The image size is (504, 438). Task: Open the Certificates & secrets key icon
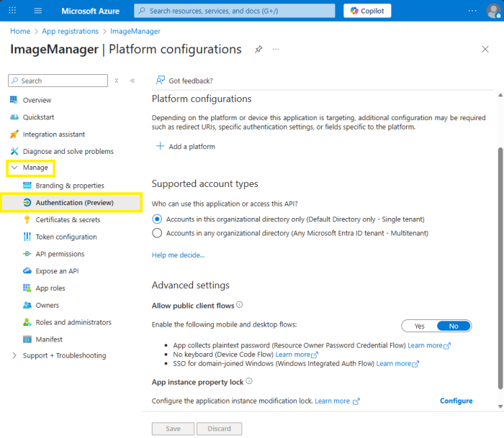(x=27, y=220)
